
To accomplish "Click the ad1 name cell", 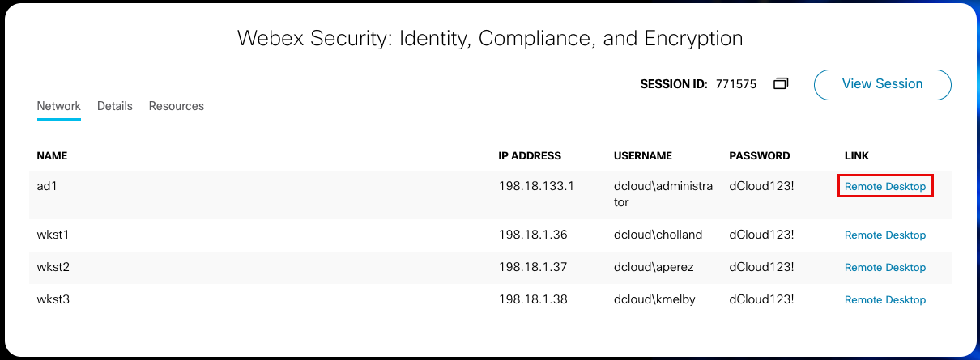I will coord(48,186).
